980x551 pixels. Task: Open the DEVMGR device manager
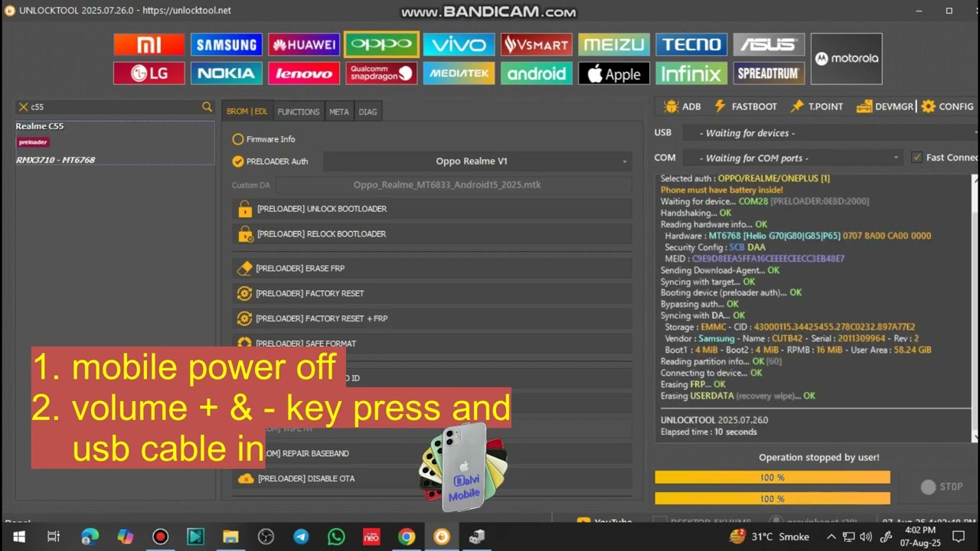[885, 106]
